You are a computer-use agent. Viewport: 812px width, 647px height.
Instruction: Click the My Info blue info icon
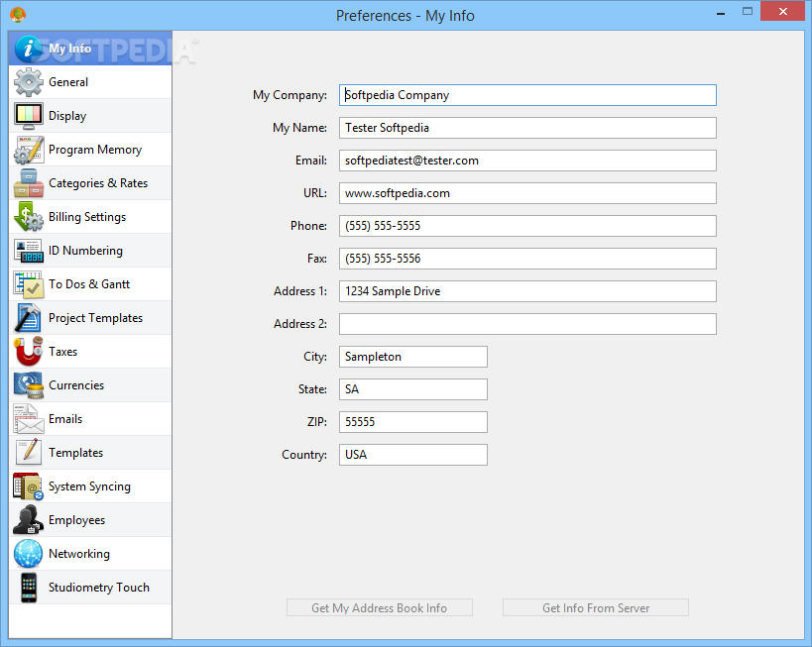(29, 49)
